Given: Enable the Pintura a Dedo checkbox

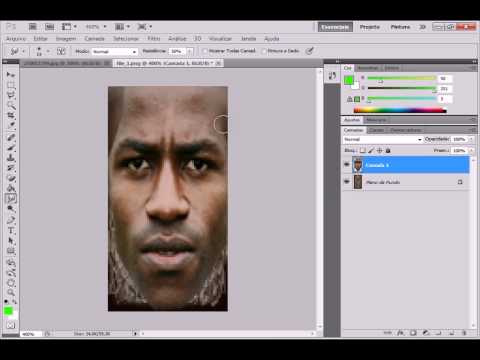Looking at the screenshot, I should coord(264,51).
